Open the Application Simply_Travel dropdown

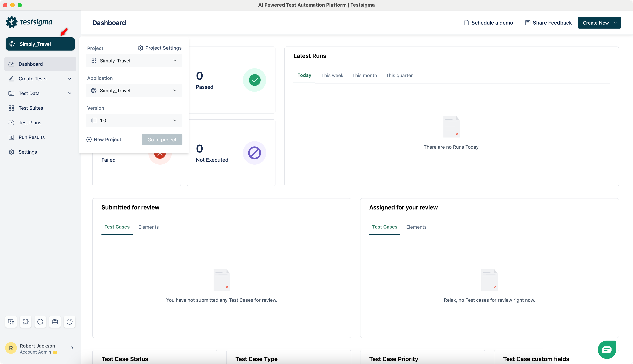[134, 90]
